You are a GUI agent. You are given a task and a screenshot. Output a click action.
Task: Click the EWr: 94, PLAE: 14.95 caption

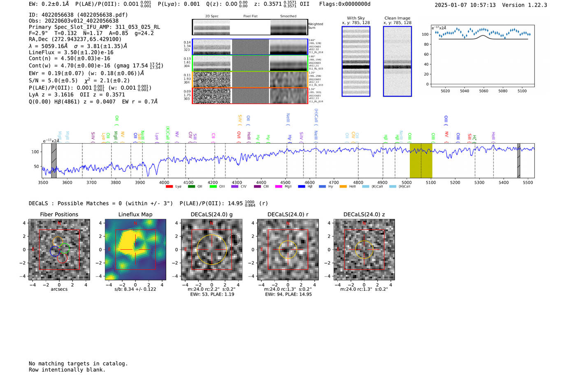coord(288,295)
